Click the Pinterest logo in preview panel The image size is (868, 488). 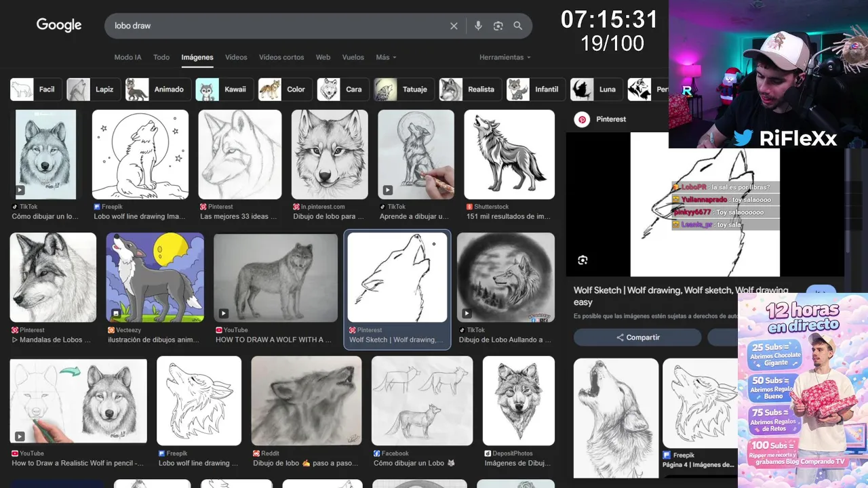coord(582,119)
